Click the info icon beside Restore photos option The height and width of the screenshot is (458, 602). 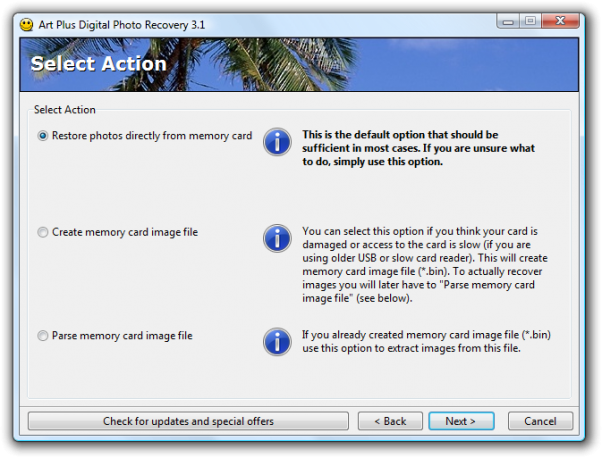coord(277,142)
